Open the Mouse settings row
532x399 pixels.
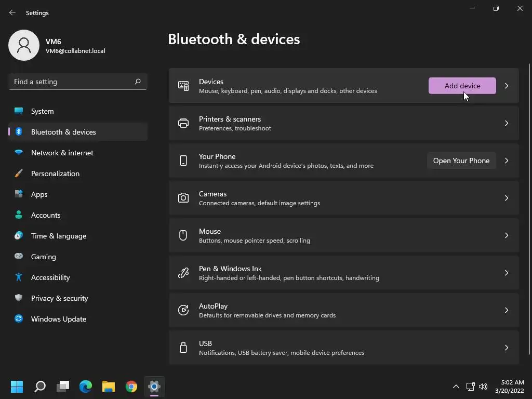pos(344,235)
